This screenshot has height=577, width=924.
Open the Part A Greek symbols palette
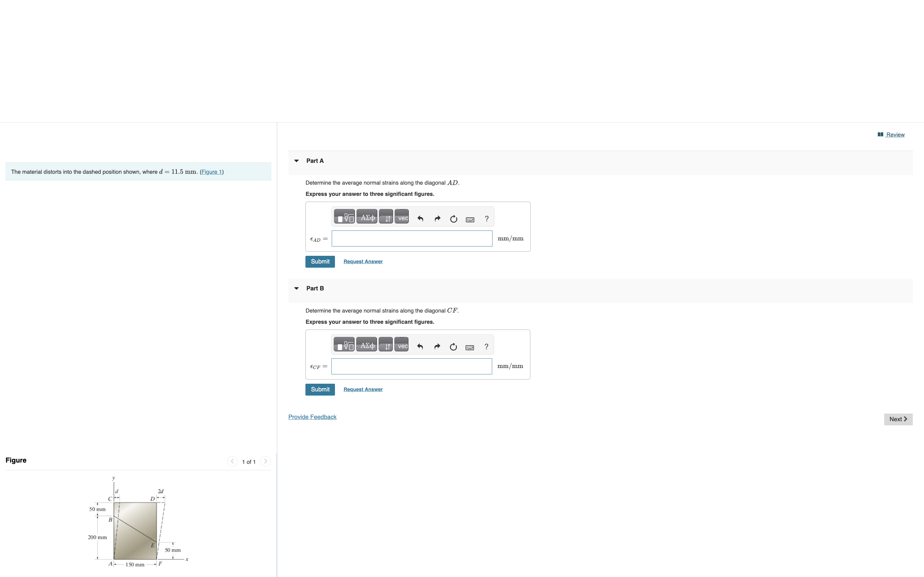pos(367,218)
